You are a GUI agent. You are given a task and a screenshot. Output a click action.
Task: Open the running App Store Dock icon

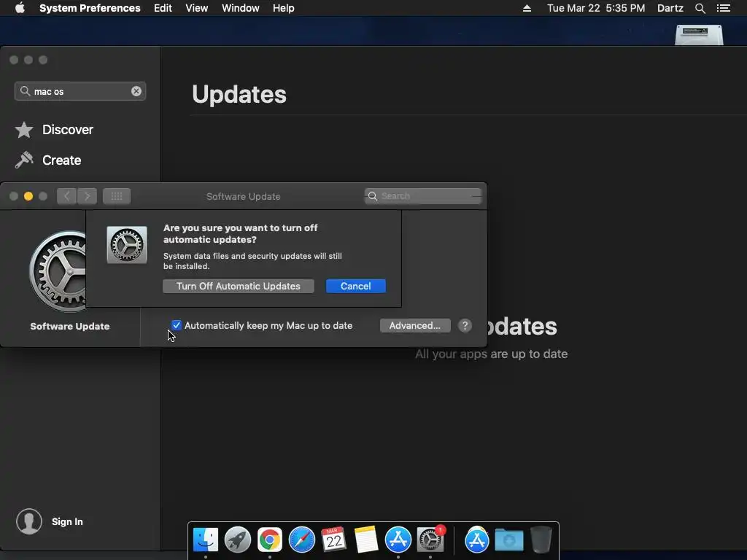point(398,540)
